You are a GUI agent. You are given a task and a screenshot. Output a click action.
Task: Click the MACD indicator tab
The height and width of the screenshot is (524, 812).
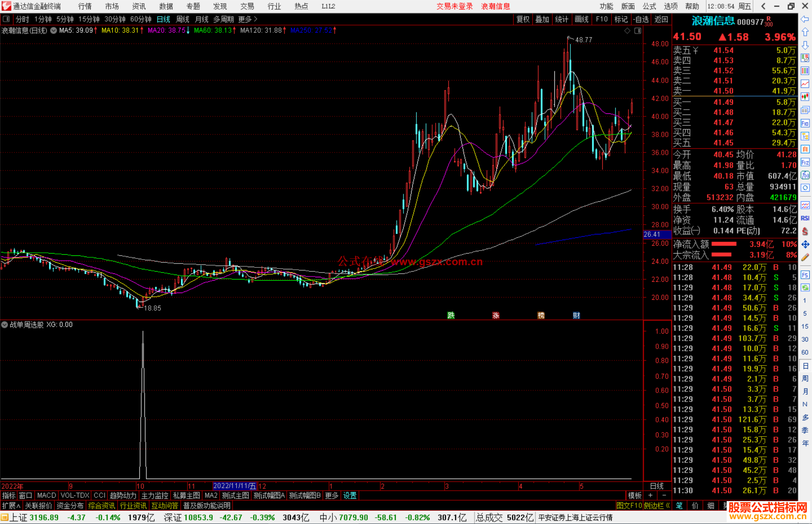pyautogui.click(x=47, y=495)
